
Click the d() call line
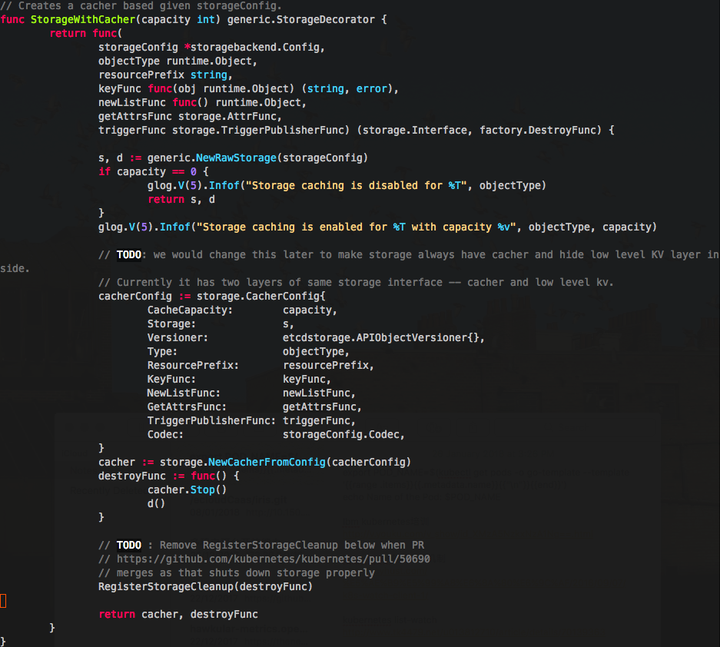click(156, 503)
